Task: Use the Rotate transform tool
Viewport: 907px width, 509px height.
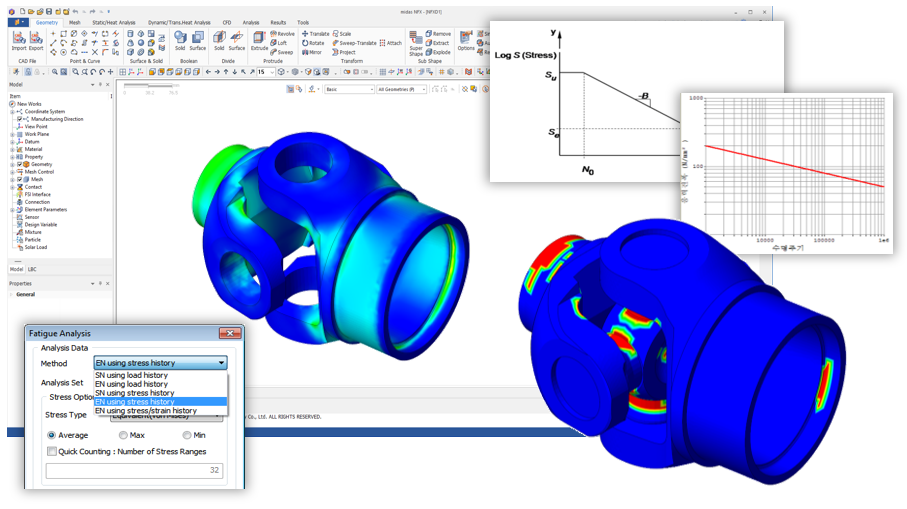Action: coord(313,43)
